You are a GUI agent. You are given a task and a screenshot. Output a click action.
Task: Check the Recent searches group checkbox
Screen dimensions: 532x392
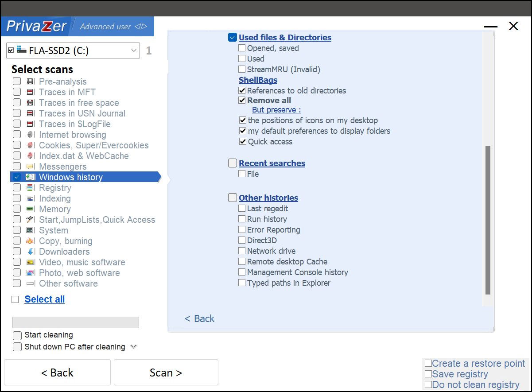click(x=233, y=163)
